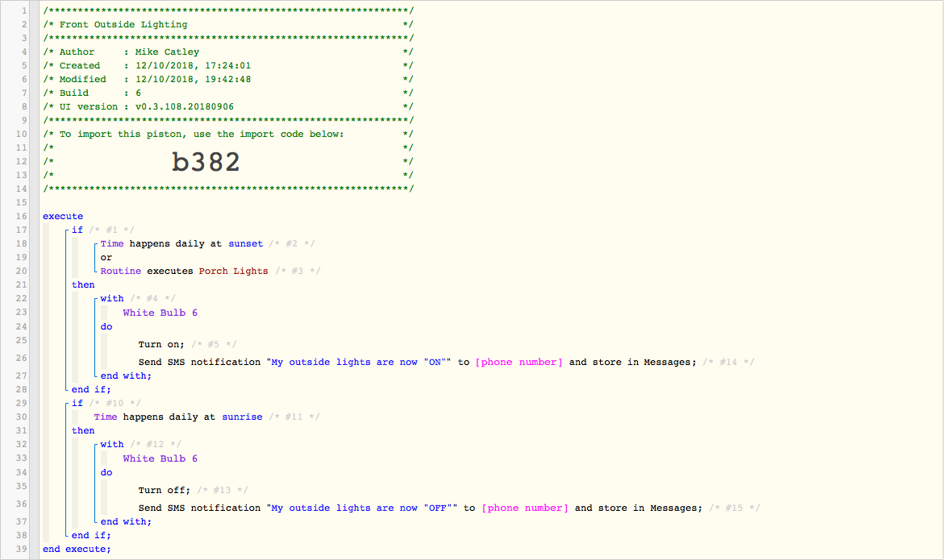
Task: Click first '[phone number]' placeholder
Action: click(x=519, y=362)
